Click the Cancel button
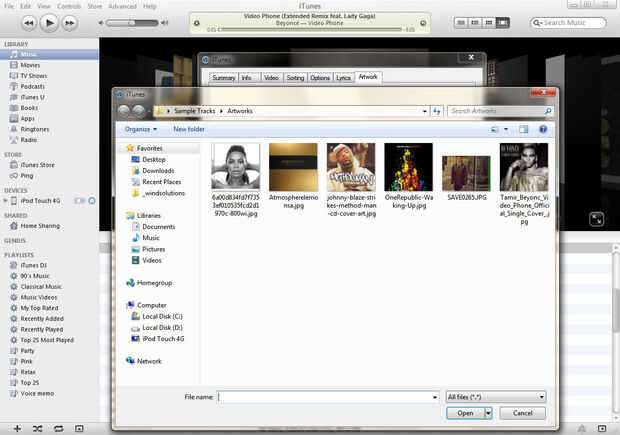The width and height of the screenshot is (620, 435). [522, 413]
